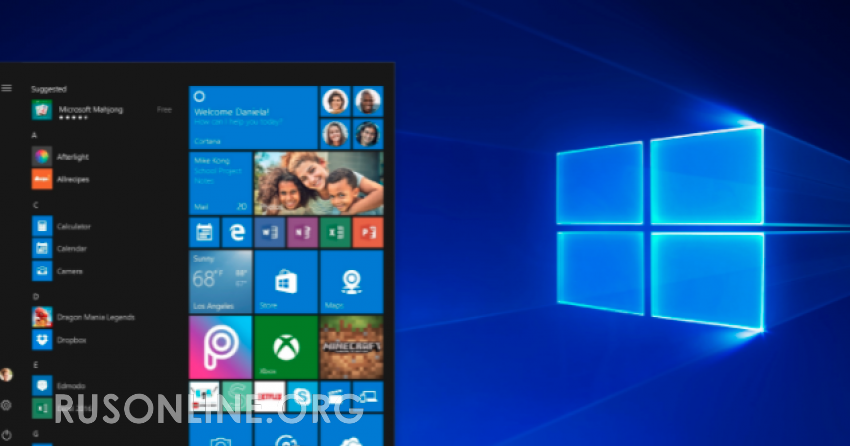
Task: Open the Mail live tile
Action: (220, 183)
